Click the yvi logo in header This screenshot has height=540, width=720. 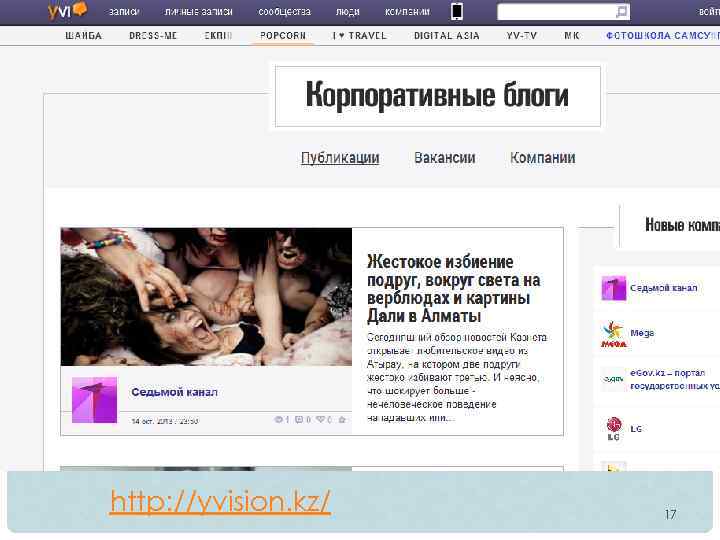[x=67, y=11]
